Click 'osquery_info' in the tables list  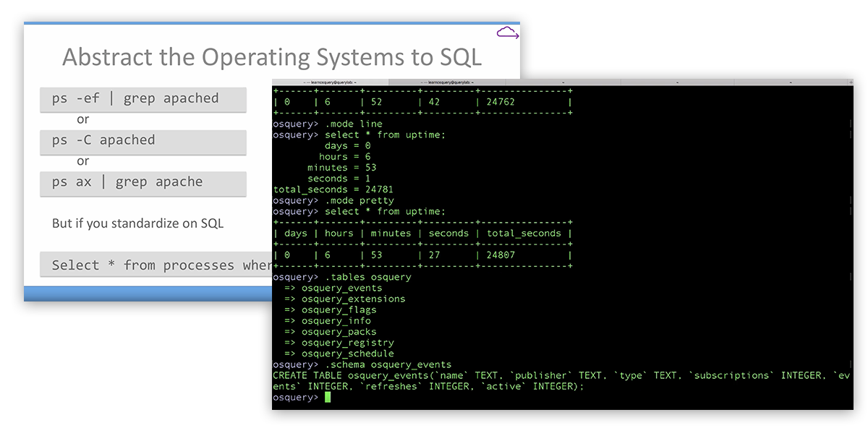(336, 321)
